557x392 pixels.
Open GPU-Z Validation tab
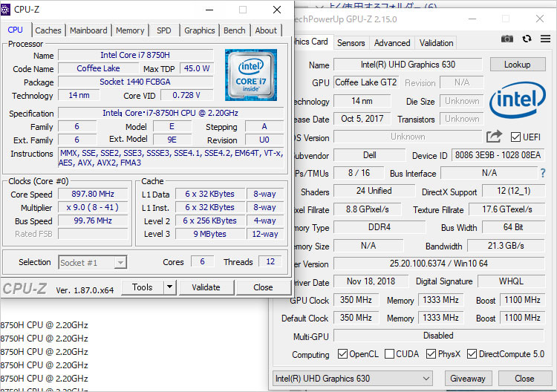click(x=436, y=43)
